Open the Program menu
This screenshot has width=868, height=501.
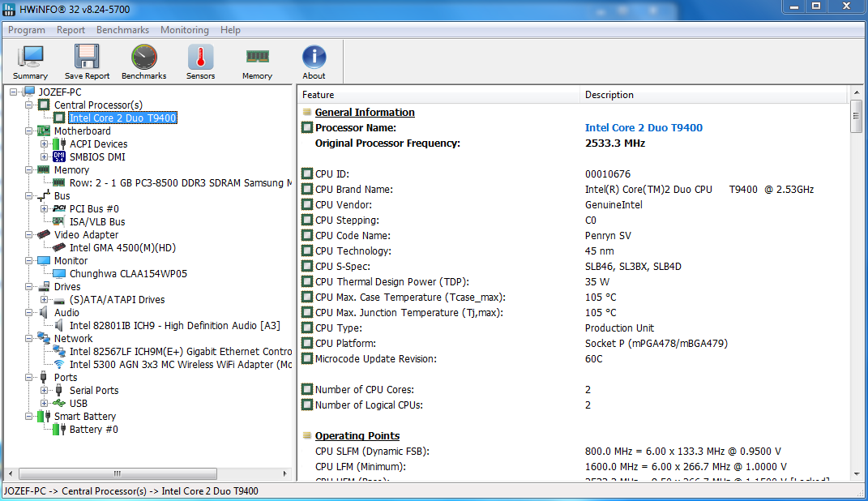27,30
